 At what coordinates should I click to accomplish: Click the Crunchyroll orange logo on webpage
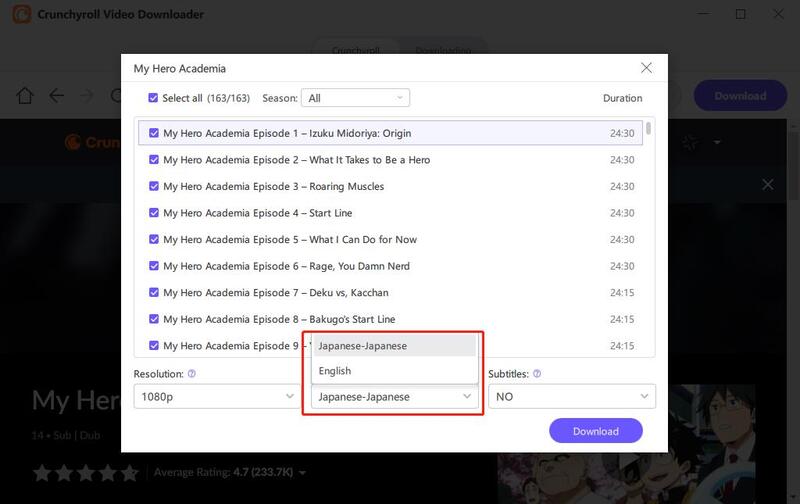click(x=92, y=142)
